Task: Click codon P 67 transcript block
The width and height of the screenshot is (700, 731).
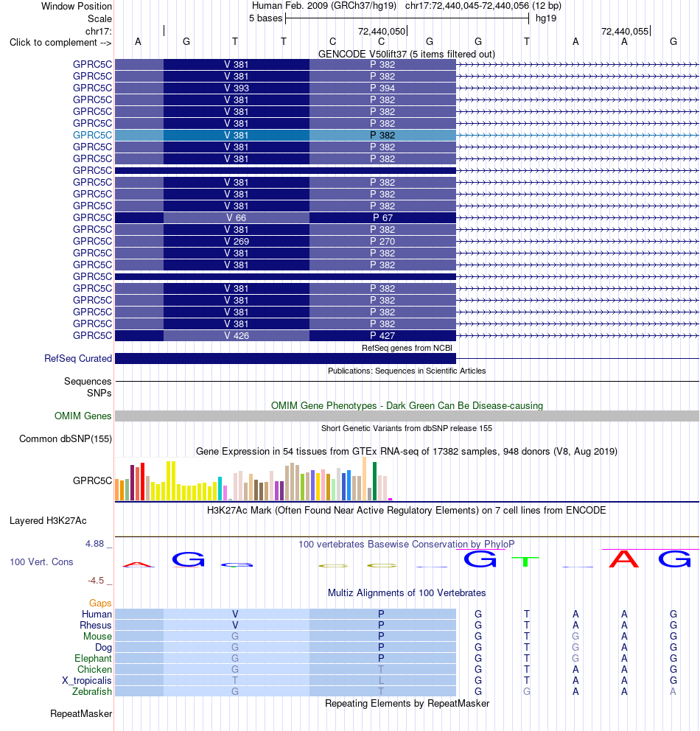Action: coord(382,217)
